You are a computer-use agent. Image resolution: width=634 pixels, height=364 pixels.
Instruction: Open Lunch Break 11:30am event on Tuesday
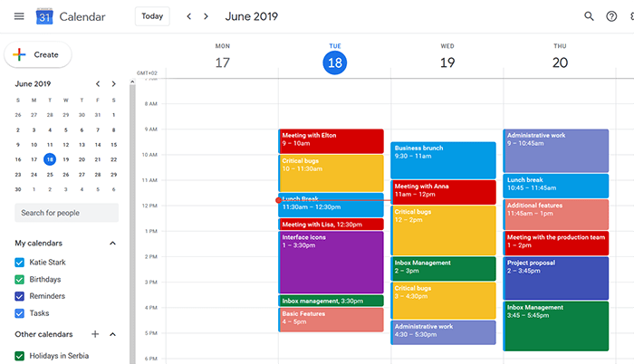[331, 206]
